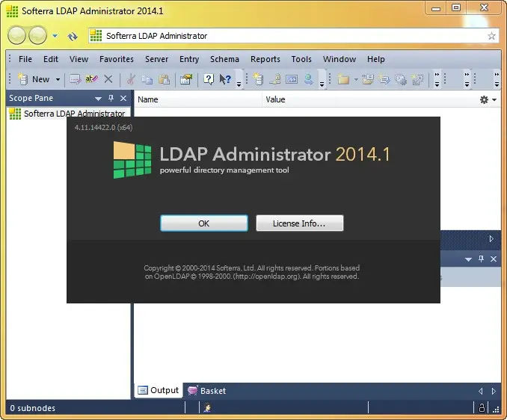Click the License Info... button
This screenshot has height=420, width=507.
[300, 223]
